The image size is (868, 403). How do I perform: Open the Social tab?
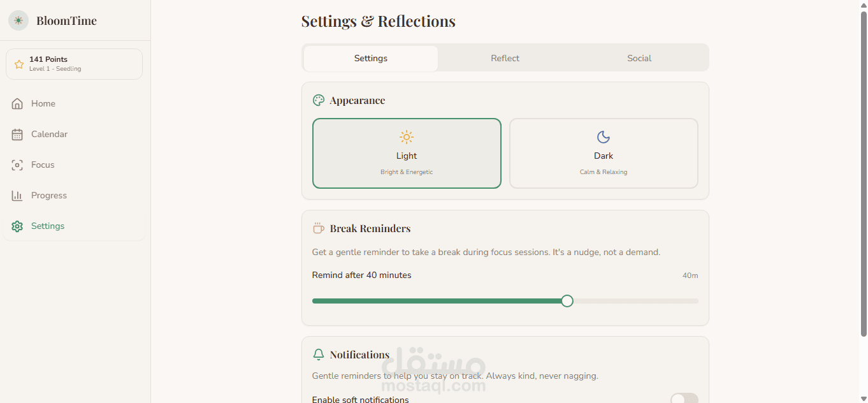click(x=639, y=58)
